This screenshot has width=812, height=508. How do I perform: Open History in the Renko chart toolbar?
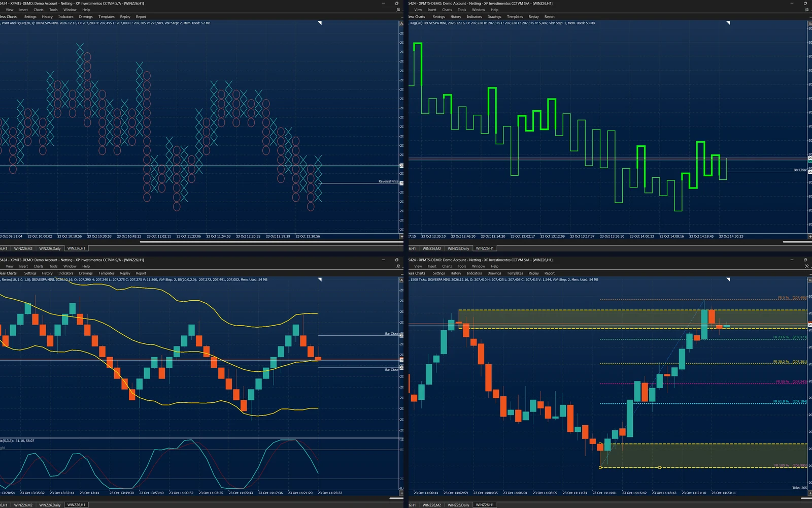point(47,273)
